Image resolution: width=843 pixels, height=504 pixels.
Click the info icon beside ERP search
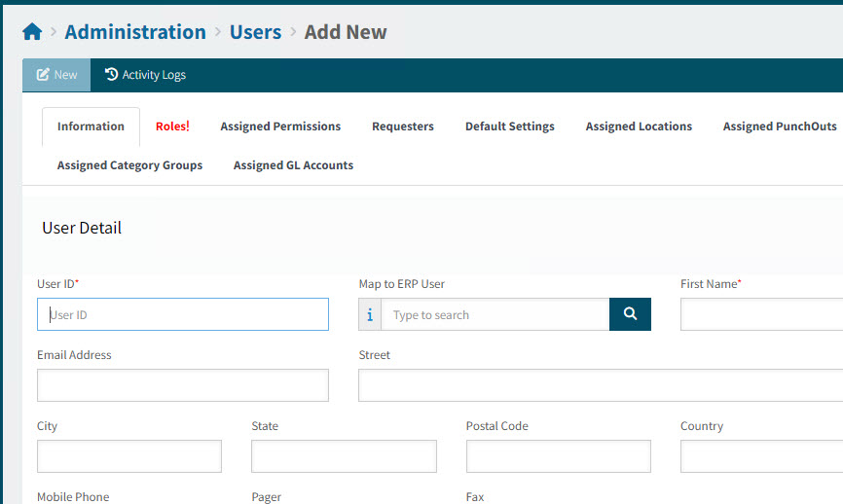370,314
